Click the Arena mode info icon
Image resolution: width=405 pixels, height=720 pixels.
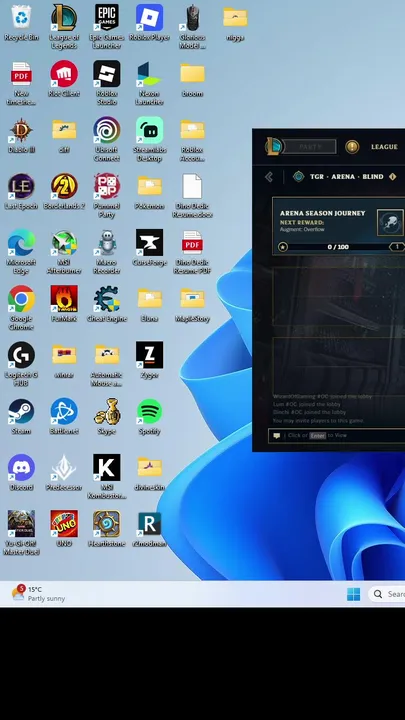point(393,176)
